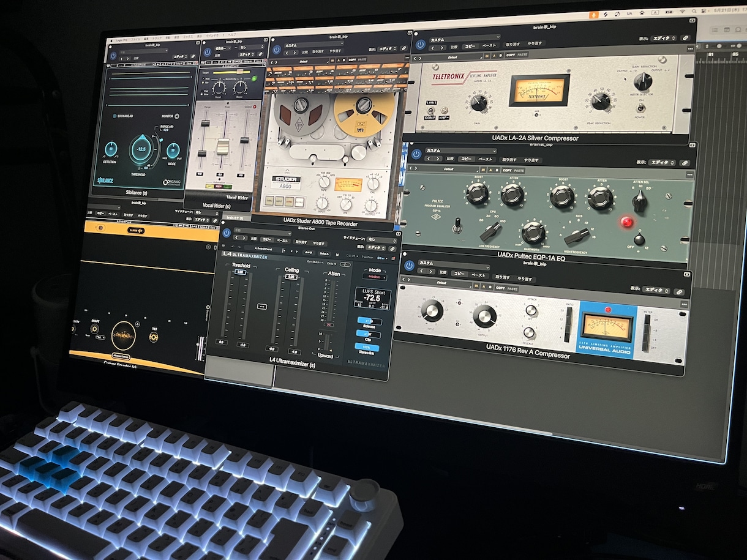Click the Pultec CPS low frequency selector

490,230
